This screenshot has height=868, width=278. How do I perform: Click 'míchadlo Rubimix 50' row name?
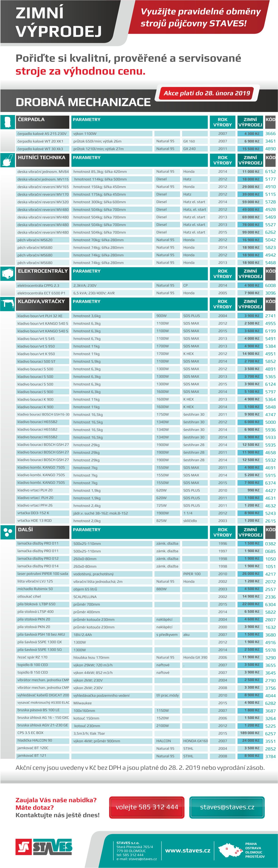35,589
